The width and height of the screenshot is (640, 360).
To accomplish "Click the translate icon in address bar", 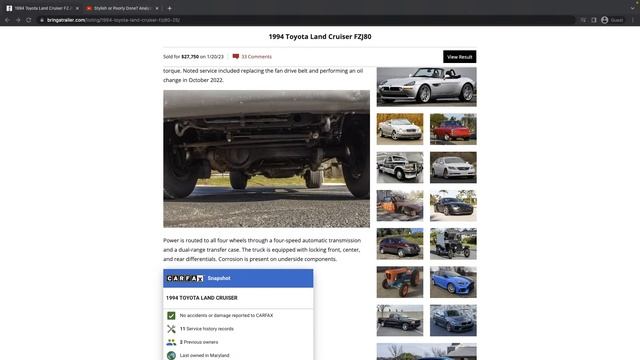I will click(583, 20).
